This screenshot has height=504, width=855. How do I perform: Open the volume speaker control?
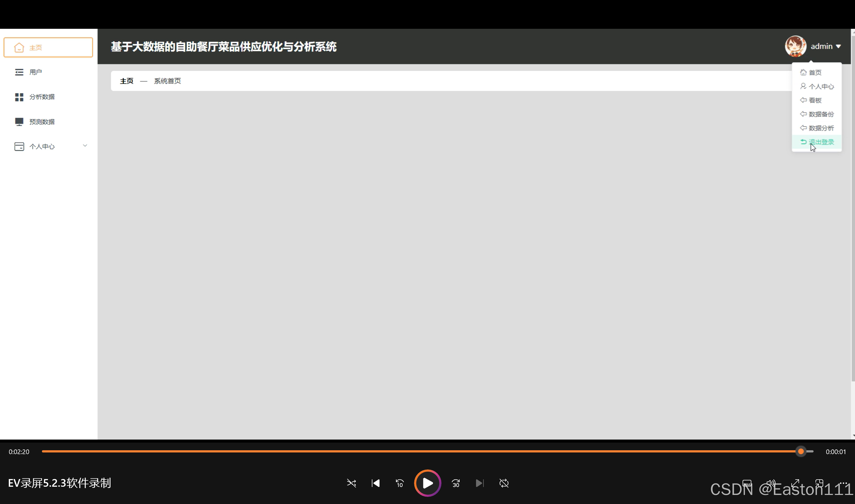(771, 483)
